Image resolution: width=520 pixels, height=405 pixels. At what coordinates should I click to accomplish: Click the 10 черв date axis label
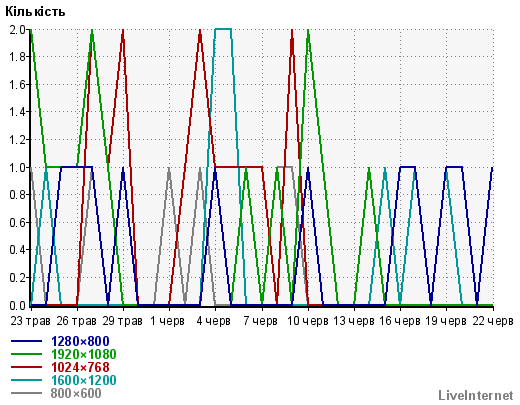coord(307,321)
